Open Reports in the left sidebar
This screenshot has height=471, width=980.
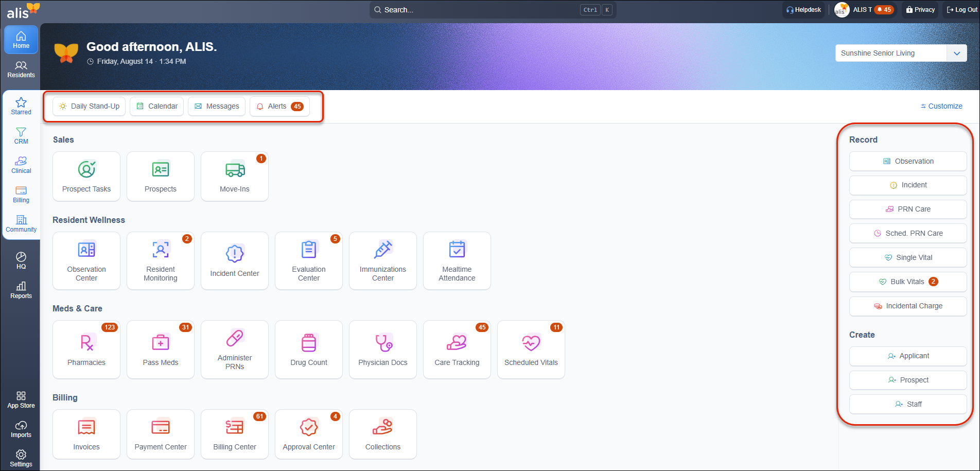point(21,290)
